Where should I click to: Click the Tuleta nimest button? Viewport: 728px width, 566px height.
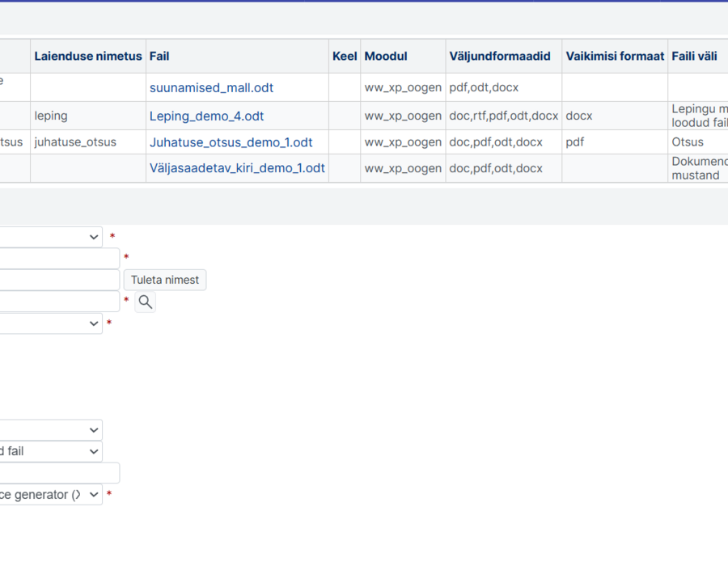(x=165, y=281)
